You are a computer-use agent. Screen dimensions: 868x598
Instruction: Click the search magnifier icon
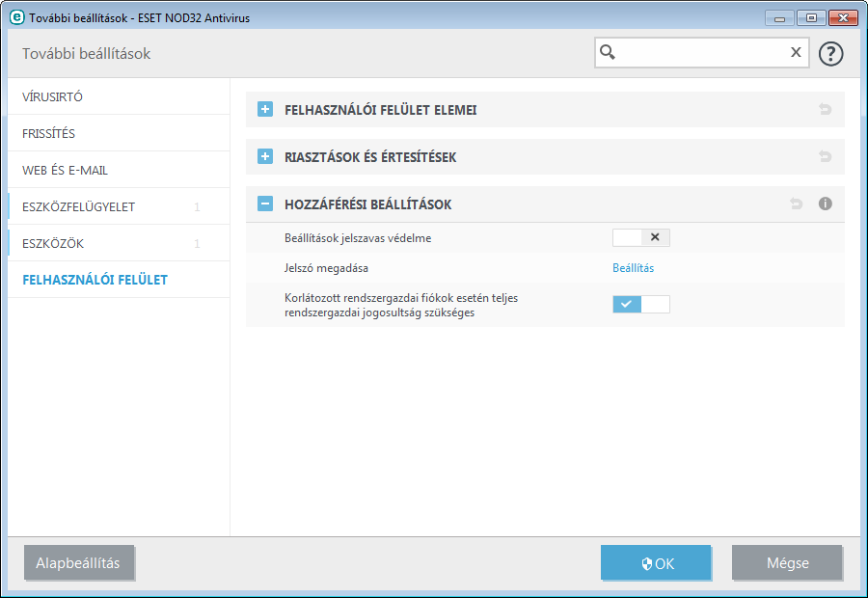click(x=608, y=53)
